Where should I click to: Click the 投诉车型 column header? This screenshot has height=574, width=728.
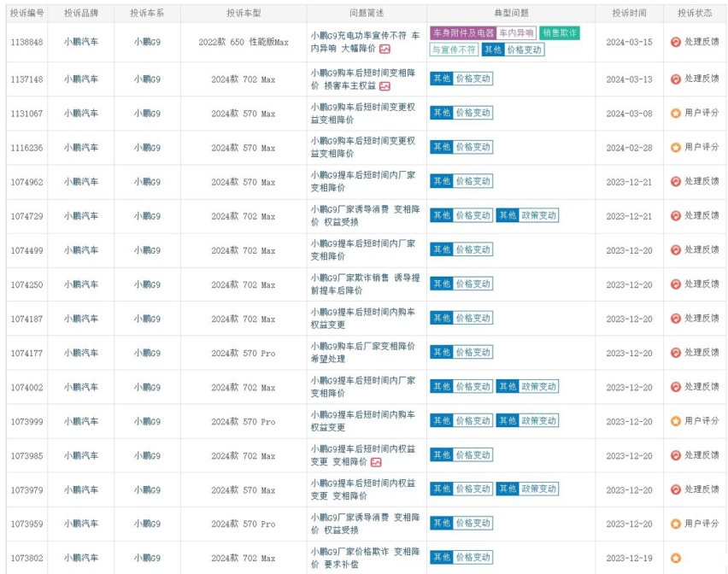click(x=244, y=13)
